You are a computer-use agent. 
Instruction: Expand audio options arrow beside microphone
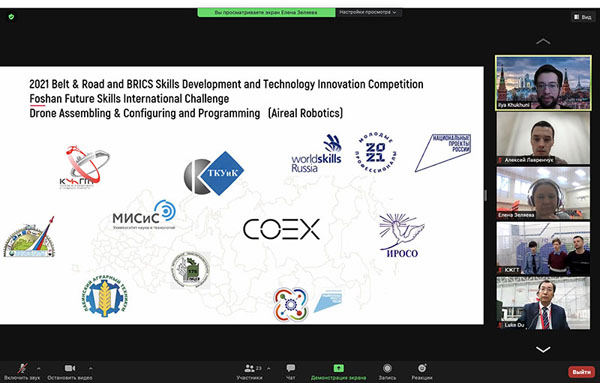39,368
